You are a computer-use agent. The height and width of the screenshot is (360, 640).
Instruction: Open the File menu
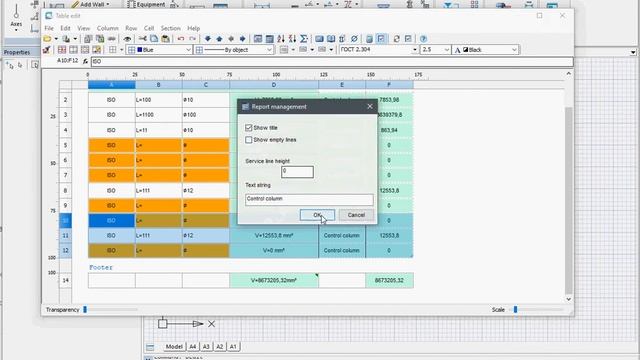coord(49,28)
